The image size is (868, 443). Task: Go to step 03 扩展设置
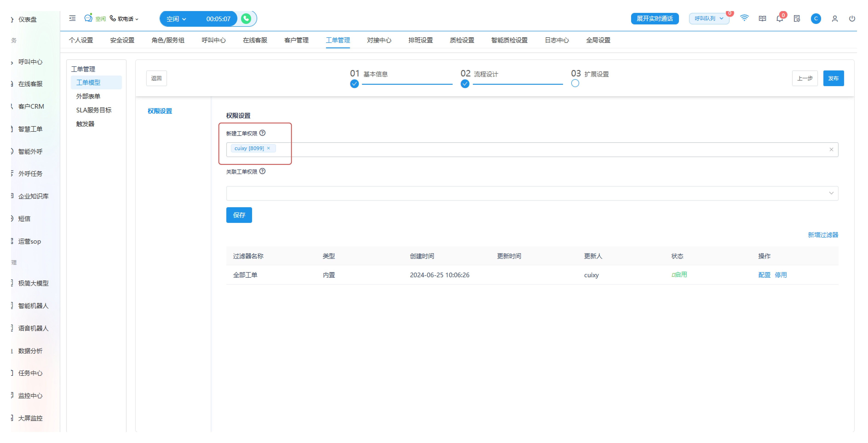[x=590, y=74]
